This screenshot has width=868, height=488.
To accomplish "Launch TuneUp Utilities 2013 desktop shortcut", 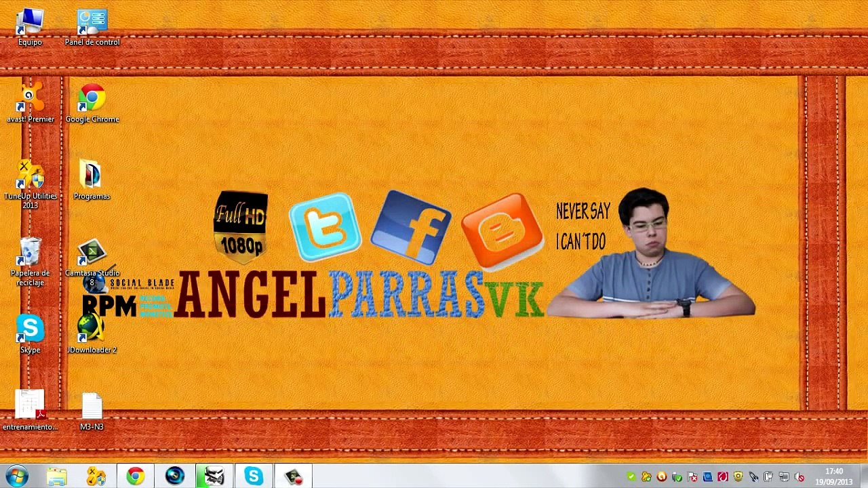I will (x=30, y=184).
